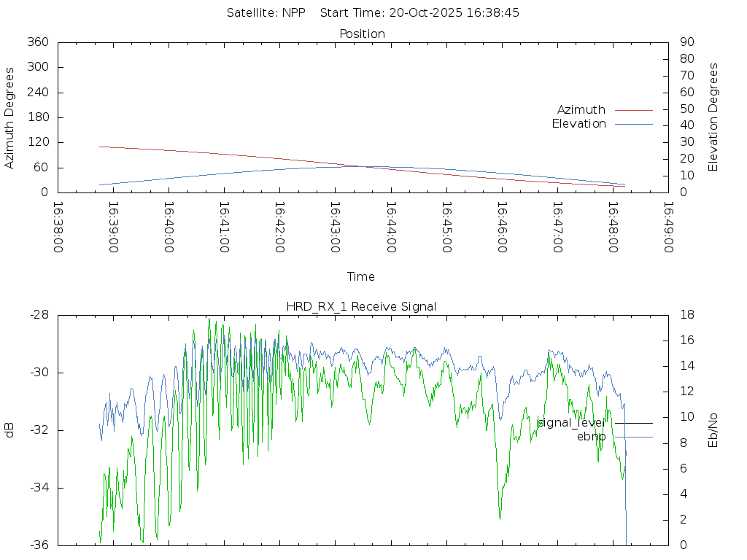Click the HRD_RX_1 Receive Signal plot title
Viewport: 747px width, 560px height.
[x=361, y=307]
